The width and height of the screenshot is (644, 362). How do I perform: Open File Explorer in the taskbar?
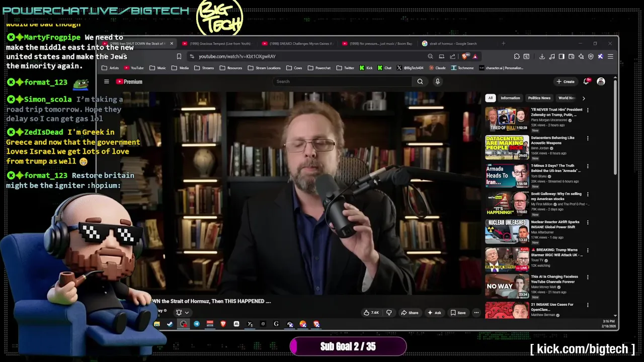click(157, 324)
